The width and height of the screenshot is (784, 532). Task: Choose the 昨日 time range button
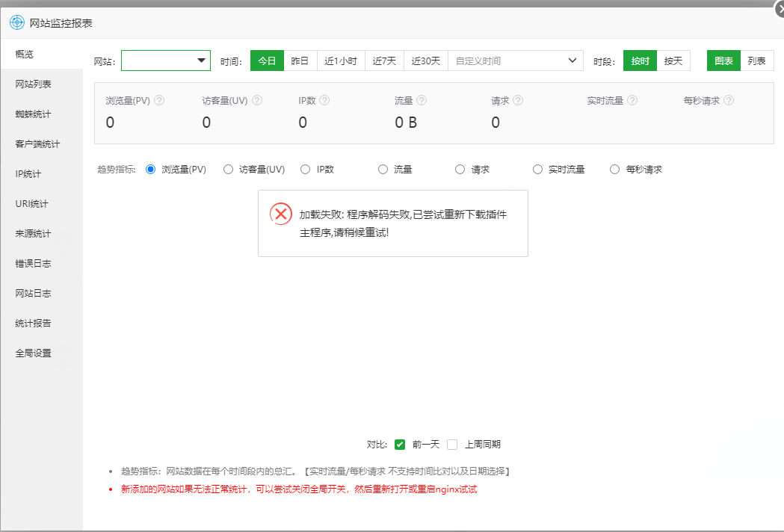tap(300, 61)
